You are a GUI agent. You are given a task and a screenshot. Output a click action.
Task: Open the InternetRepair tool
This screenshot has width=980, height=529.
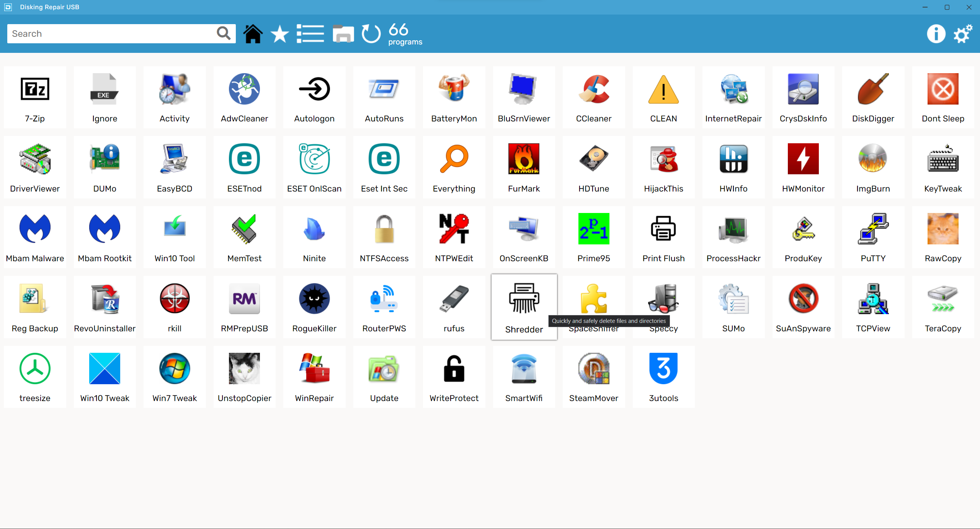click(x=733, y=97)
